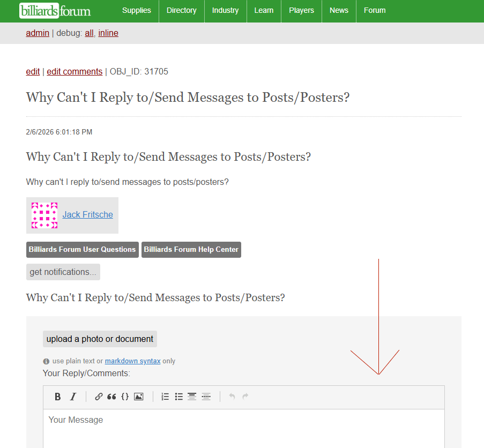Create a numbered list in the editor
Screen dimensions: 484x448
pos(164,396)
